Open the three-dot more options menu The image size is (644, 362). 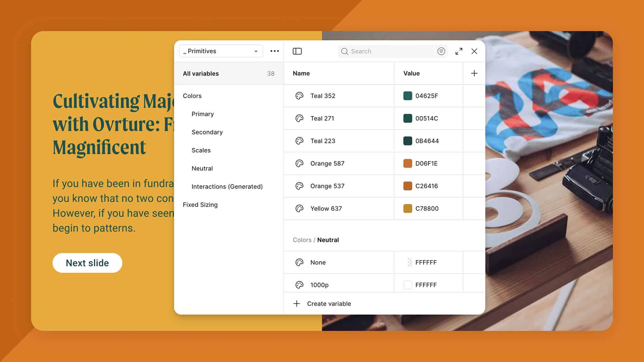click(275, 51)
